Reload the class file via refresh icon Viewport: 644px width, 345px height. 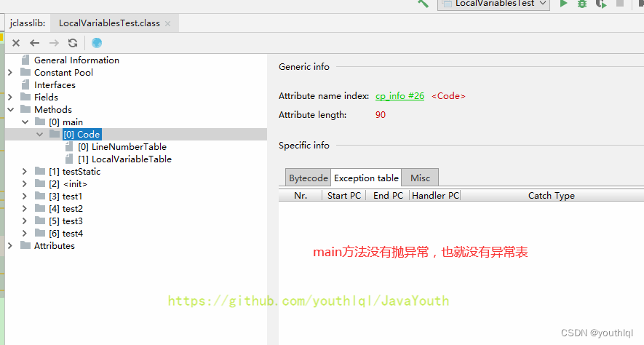73,43
